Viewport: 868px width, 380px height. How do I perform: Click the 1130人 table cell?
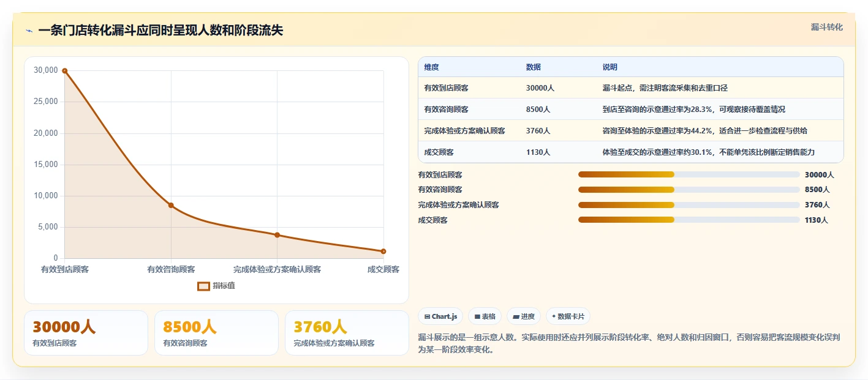coord(558,152)
